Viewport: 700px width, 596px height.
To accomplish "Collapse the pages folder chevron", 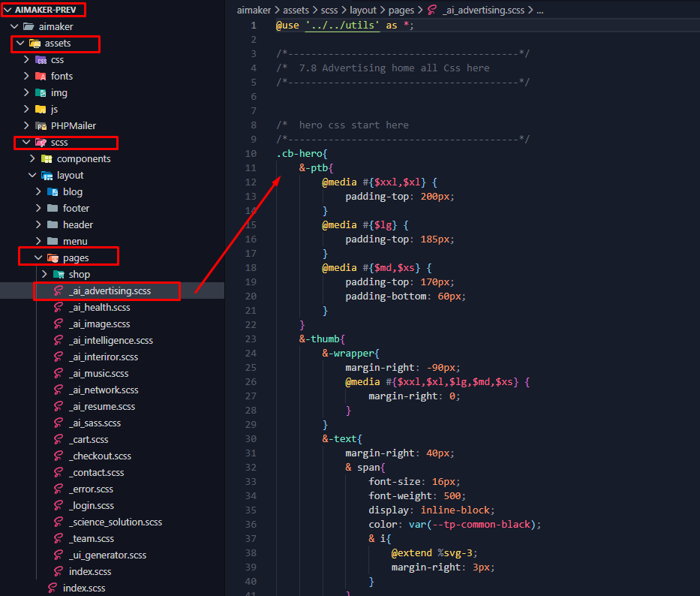I will click(39, 258).
